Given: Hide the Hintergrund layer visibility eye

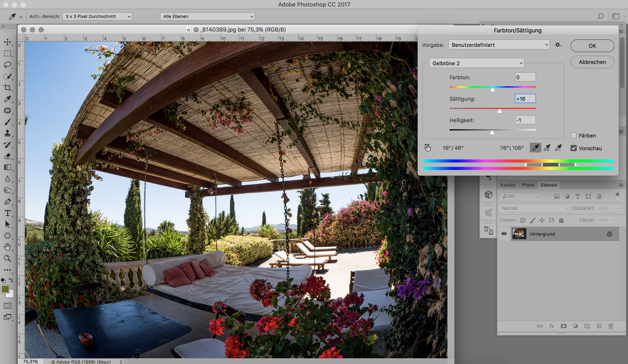Looking at the screenshot, I should click(504, 234).
